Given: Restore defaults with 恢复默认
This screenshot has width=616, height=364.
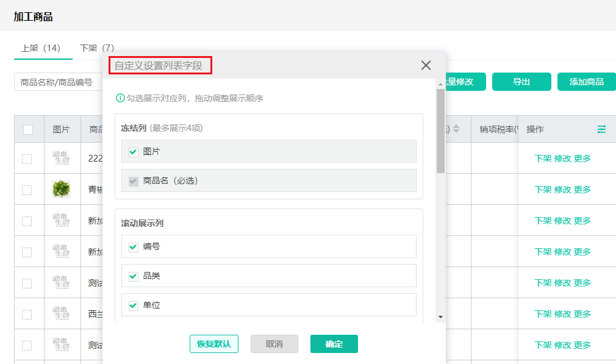Looking at the screenshot, I should pyautogui.click(x=214, y=343).
